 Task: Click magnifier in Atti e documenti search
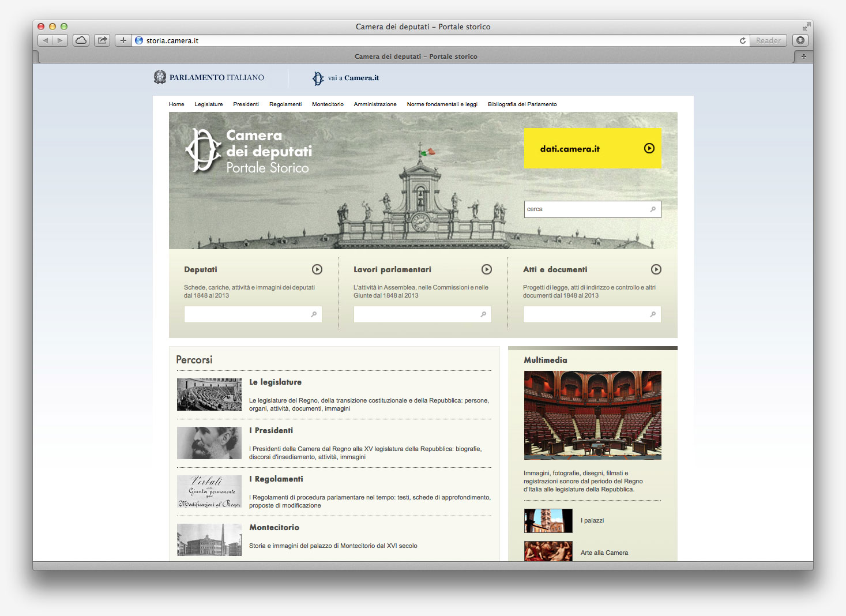tap(653, 314)
